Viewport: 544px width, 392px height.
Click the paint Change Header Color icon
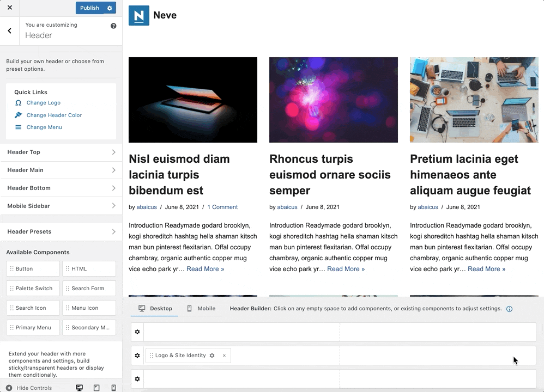19,115
